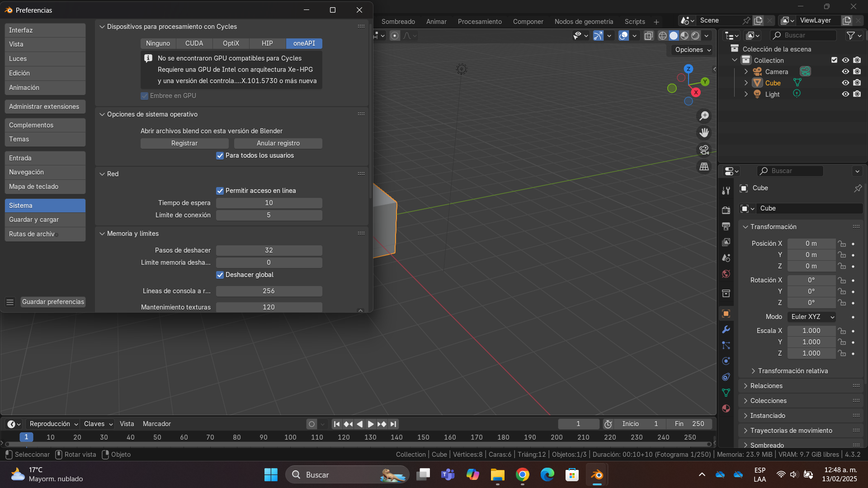Click Guardar preferencias button
The image size is (868, 488).
click(x=53, y=302)
